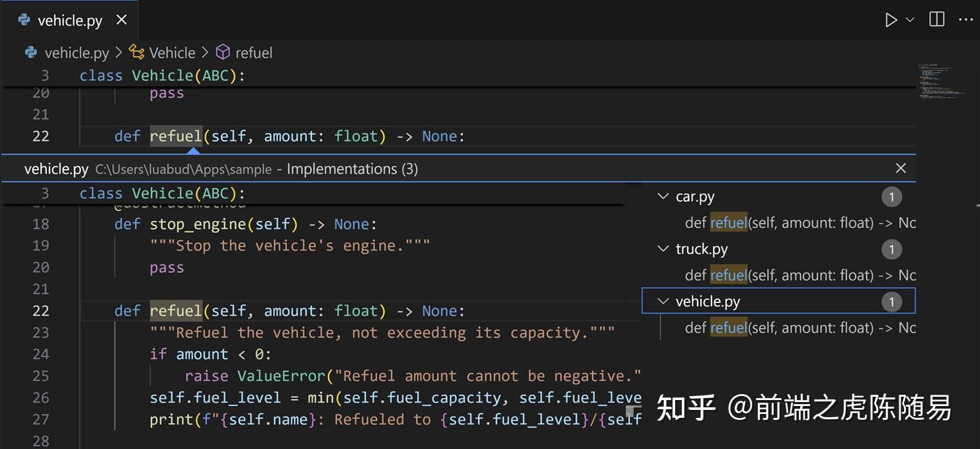980x449 pixels.
Task: Click the Python file icon in the breadcrumb bar
Action: click(30, 52)
